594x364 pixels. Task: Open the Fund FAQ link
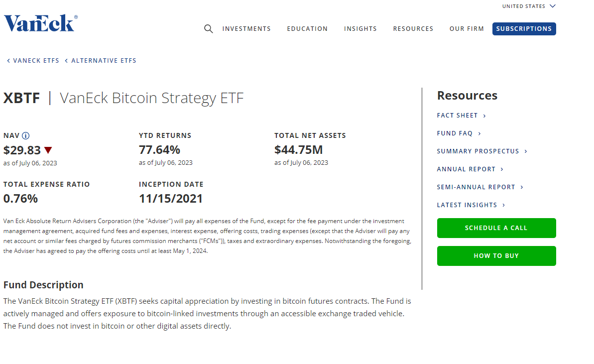click(459, 133)
